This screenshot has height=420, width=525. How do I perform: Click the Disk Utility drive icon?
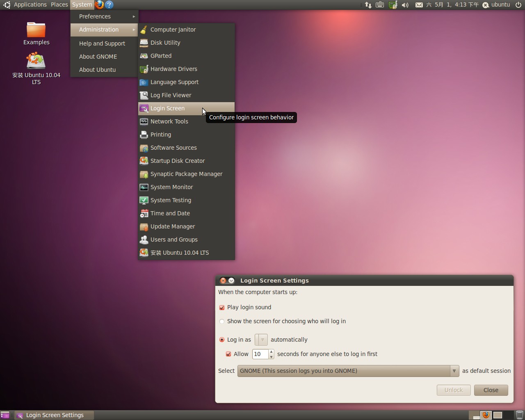(x=144, y=43)
